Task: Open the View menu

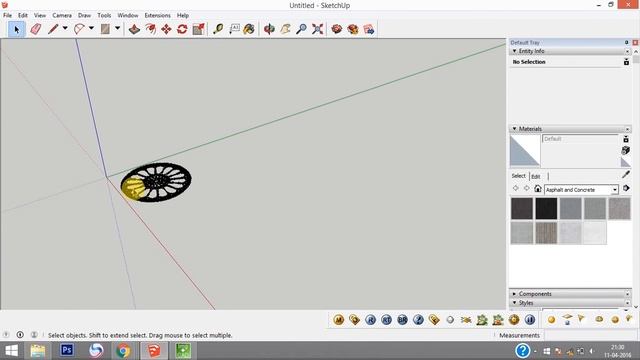Action: [x=40, y=15]
